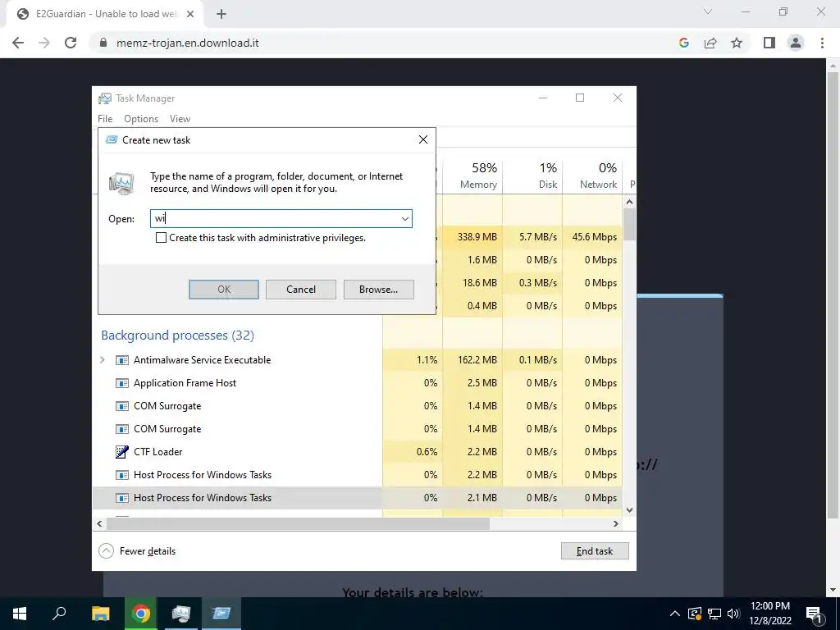Click the Chrome forward arrow
This screenshot has height=630, width=840.
pyautogui.click(x=44, y=43)
